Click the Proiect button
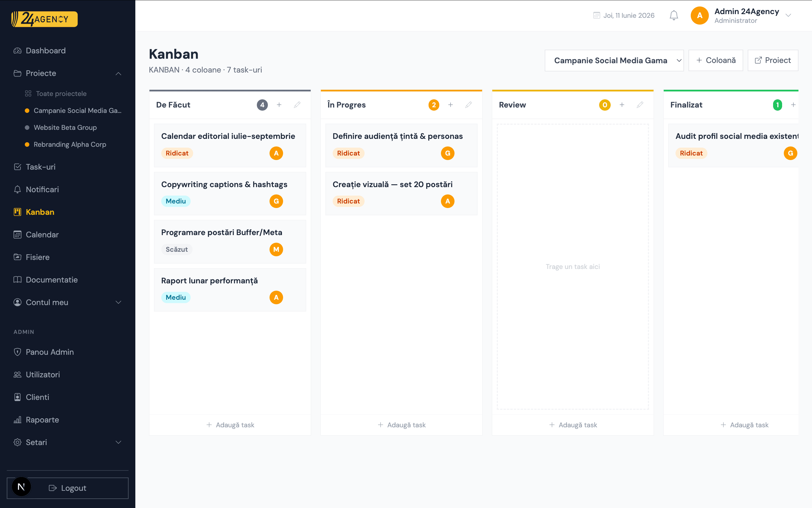Screen dimensions: 812x508 [x=773, y=60]
